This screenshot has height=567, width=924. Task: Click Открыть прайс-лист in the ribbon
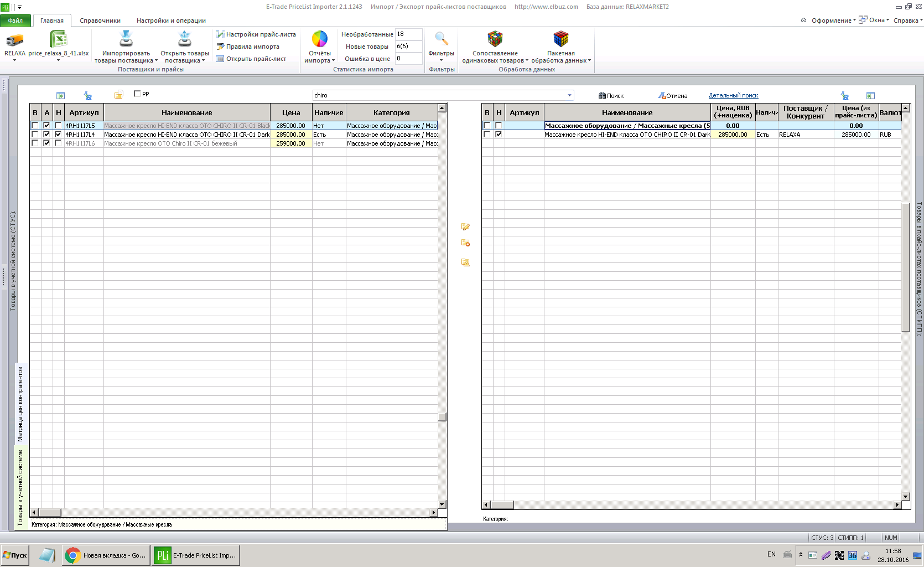(251, 59)
